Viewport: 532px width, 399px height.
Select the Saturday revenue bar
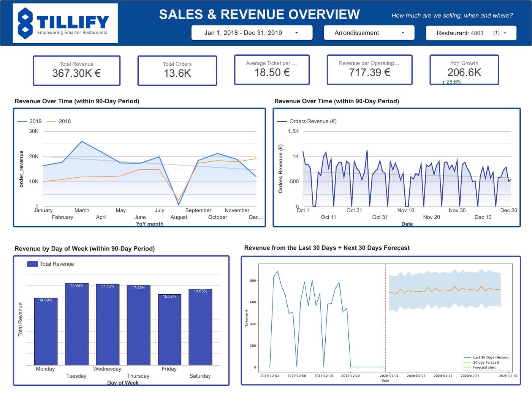point(201,327)
